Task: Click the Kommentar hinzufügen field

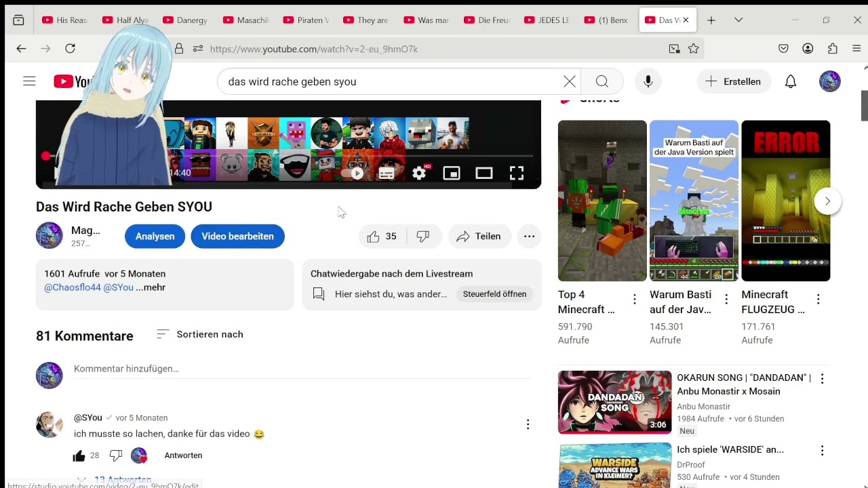Action: [303, 369]
